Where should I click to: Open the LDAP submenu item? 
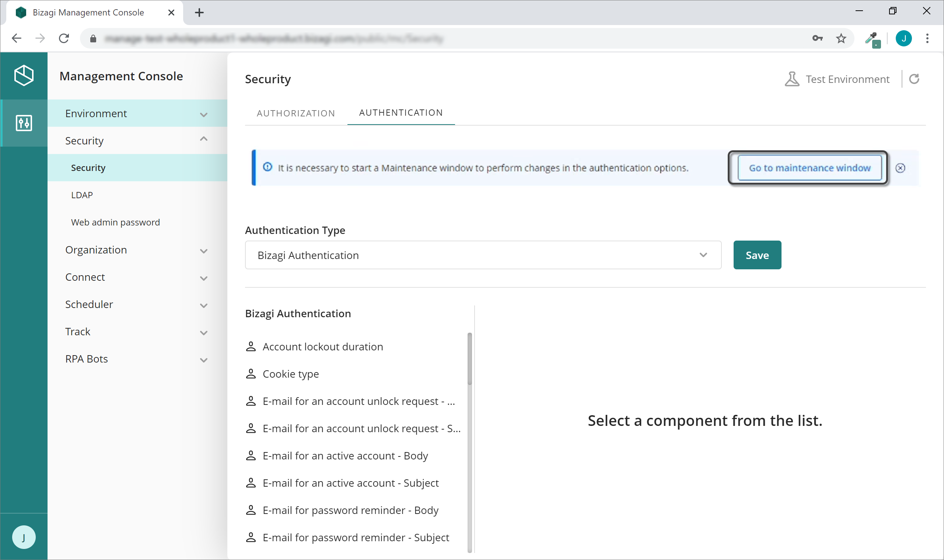pos(137,195)
